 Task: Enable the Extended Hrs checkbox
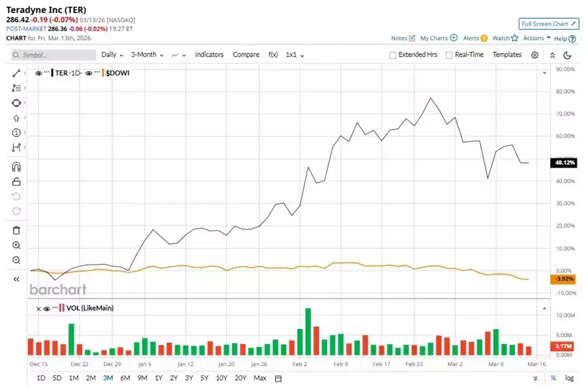pyautogui.click(x=392, y=55)
